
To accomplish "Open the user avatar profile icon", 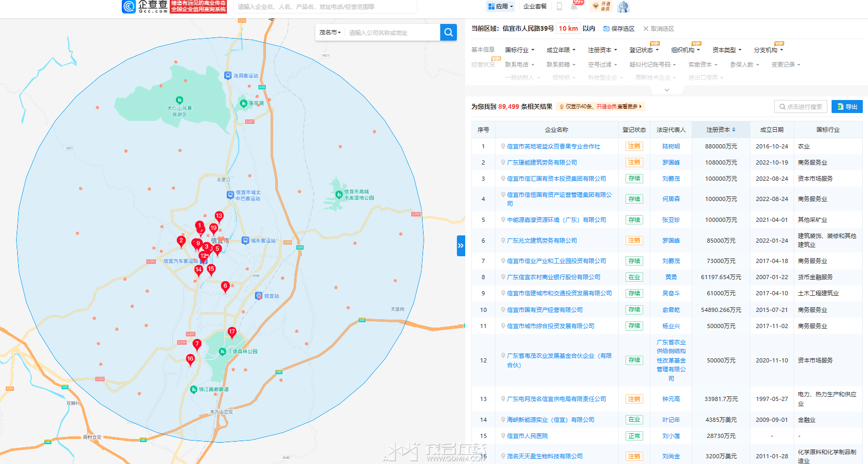I will pos(623,7).
